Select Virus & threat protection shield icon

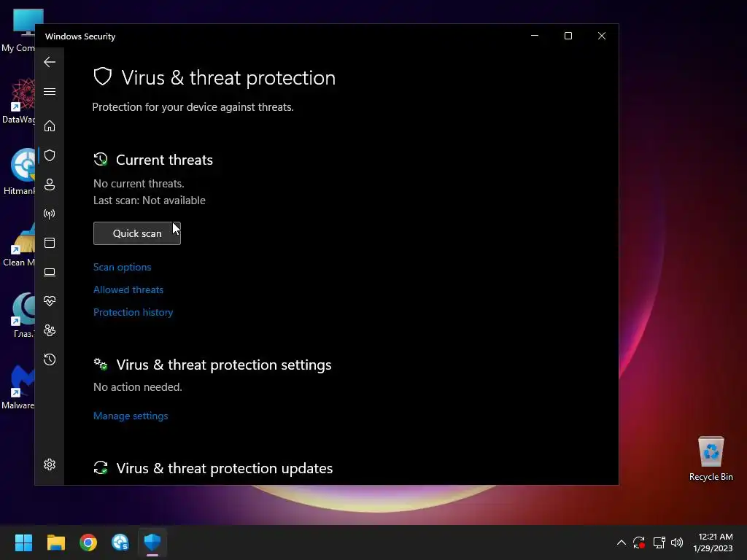click(x=50, y=155)
